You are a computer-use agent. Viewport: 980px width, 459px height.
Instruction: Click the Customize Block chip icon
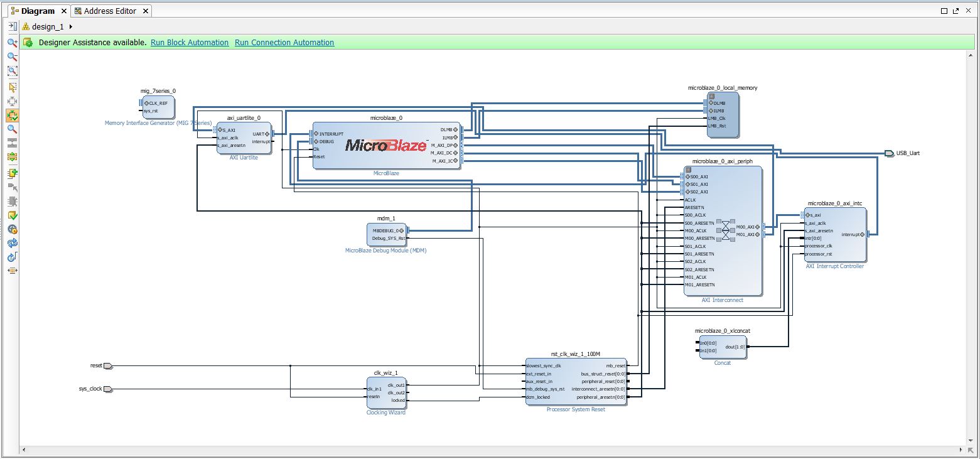point(12,202)
